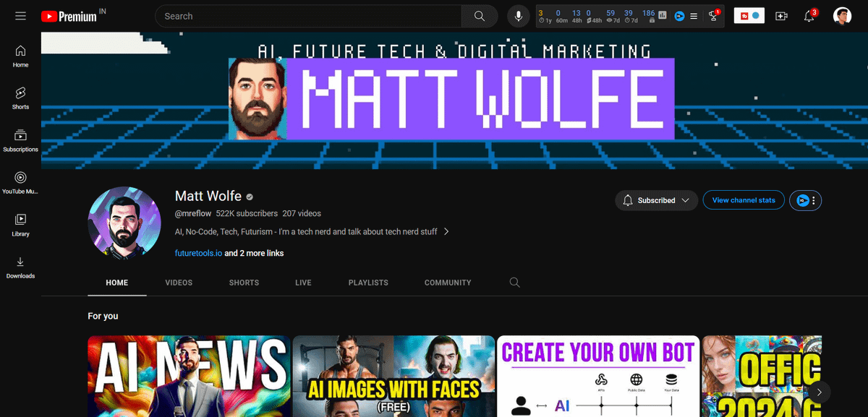
Task: Open the futuretools.io link
Action: click(x=198, y=254)
